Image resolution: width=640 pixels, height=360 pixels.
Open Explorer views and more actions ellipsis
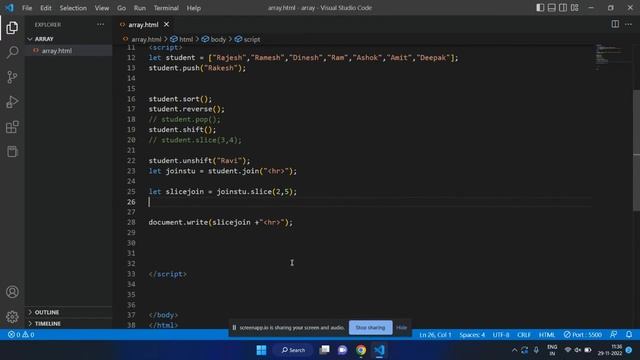coord(100,24)
